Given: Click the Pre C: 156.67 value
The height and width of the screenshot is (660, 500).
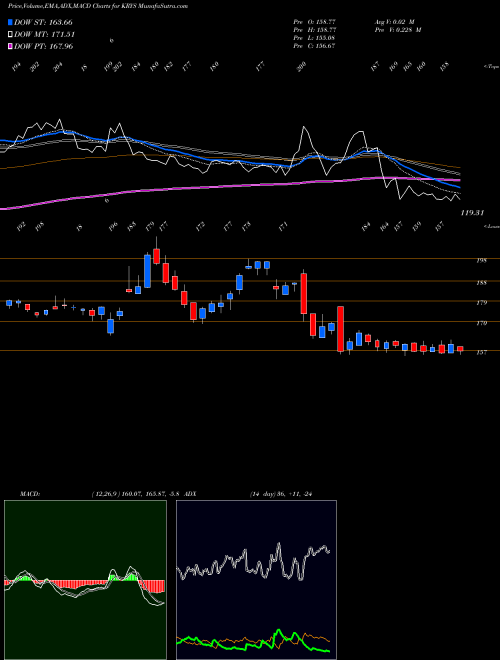Looking at the screenshot, I should click(x=314, y=46).
